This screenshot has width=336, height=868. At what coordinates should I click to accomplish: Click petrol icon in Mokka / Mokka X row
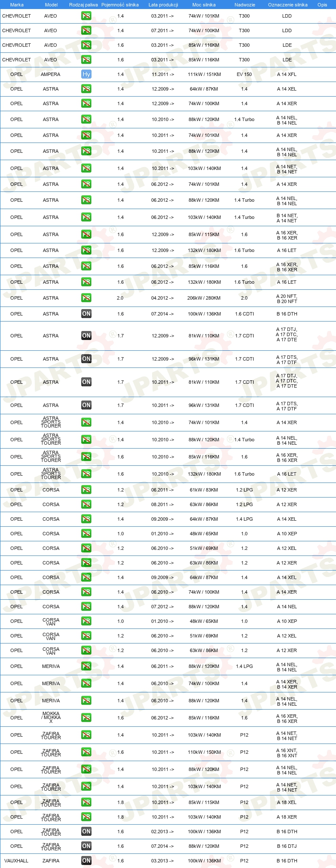86,718
